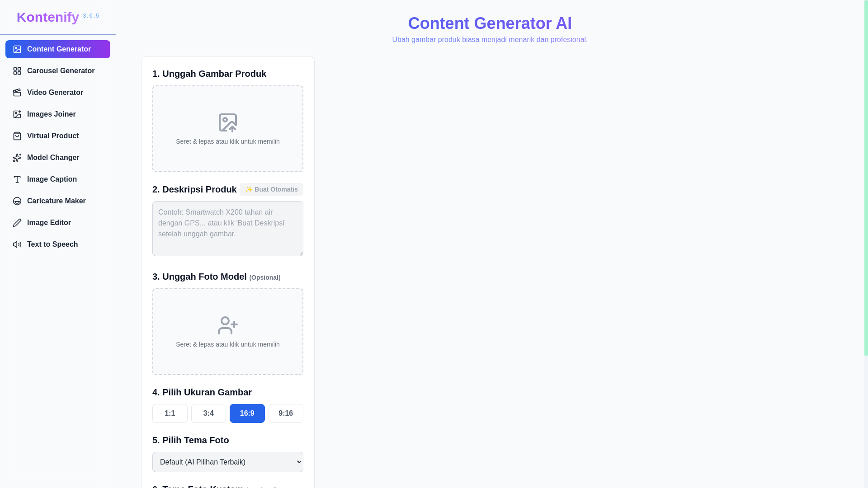The height and width of the screenshot is (488, 868).
Task: Click the Images Joiner sidebar icon
Action: pos(17,114)
